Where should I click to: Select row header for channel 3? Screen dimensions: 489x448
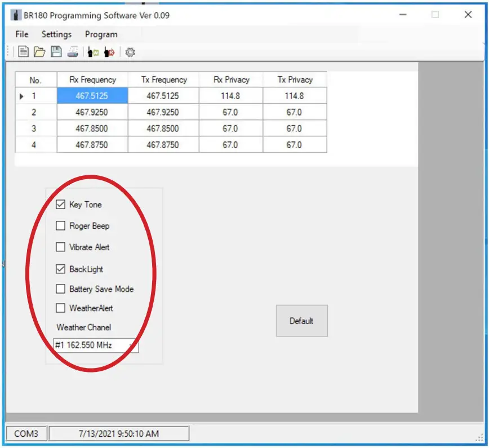click(x=36, y=128)
